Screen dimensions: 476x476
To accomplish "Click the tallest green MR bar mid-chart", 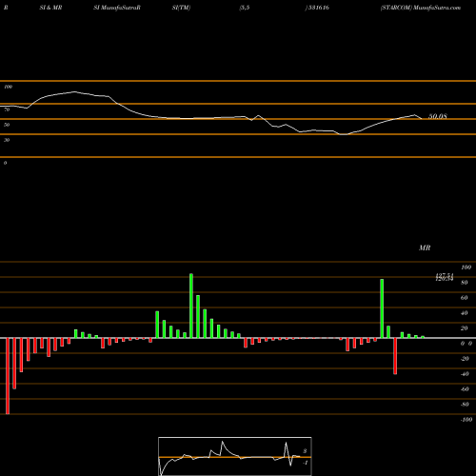I will click(x=191, y=306).
